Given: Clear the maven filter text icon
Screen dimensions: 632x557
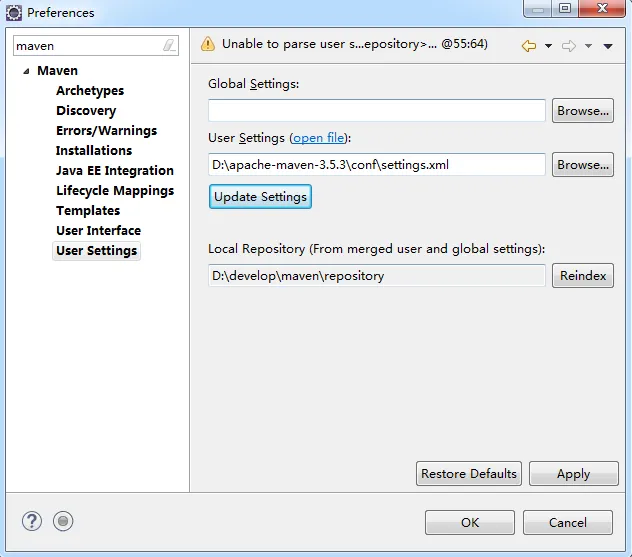Looking at the screenshot, I should 169,45.
